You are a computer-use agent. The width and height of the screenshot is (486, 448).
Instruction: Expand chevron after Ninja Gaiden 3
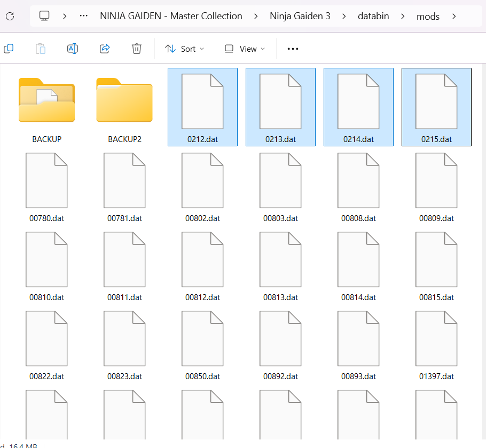click(x=344, y=16)
